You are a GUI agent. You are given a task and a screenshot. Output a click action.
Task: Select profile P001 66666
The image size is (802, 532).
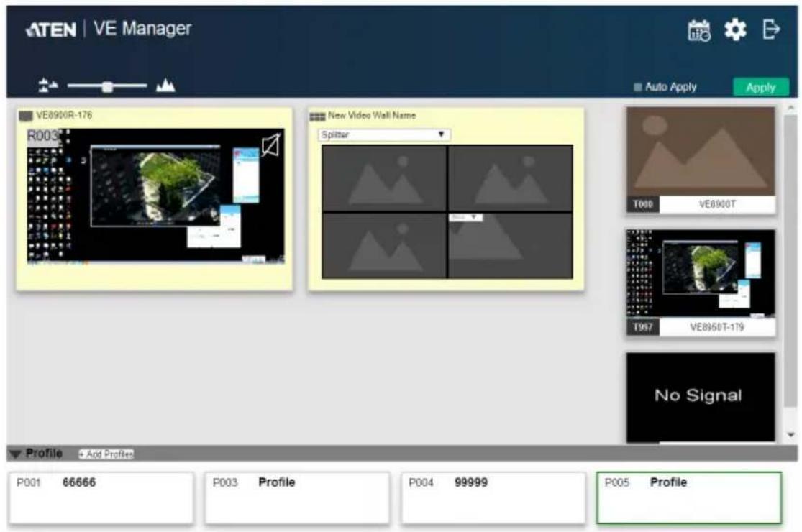[101, 497]
